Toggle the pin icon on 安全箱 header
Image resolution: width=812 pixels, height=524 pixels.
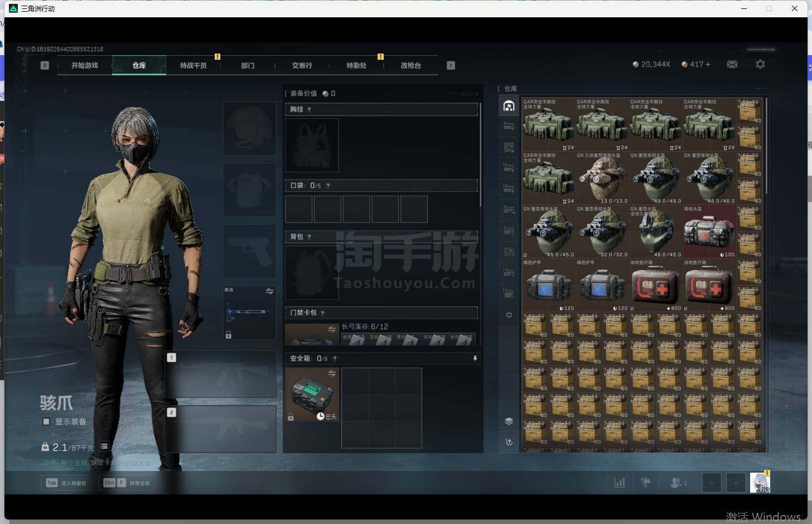pos(475,358)
